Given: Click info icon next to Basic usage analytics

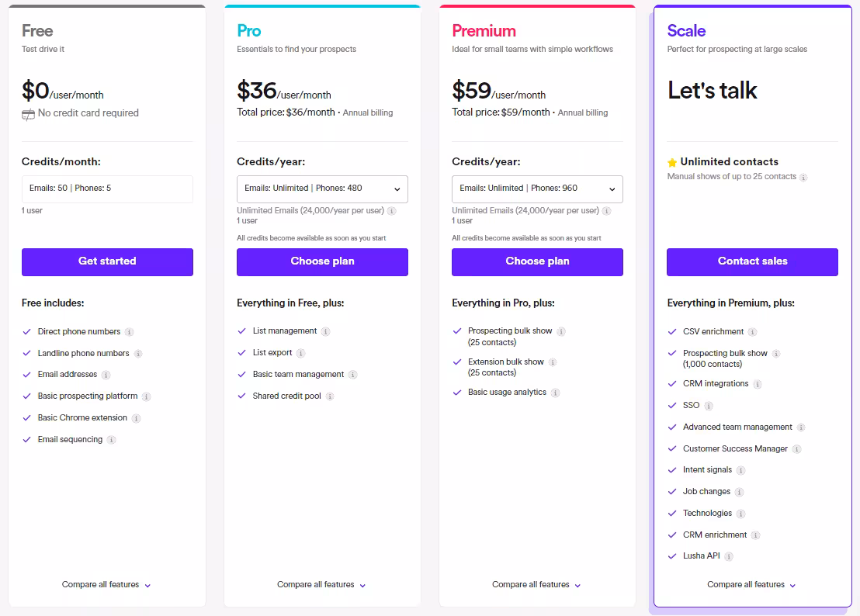Looking at the screenshot, I should point(556,393).
